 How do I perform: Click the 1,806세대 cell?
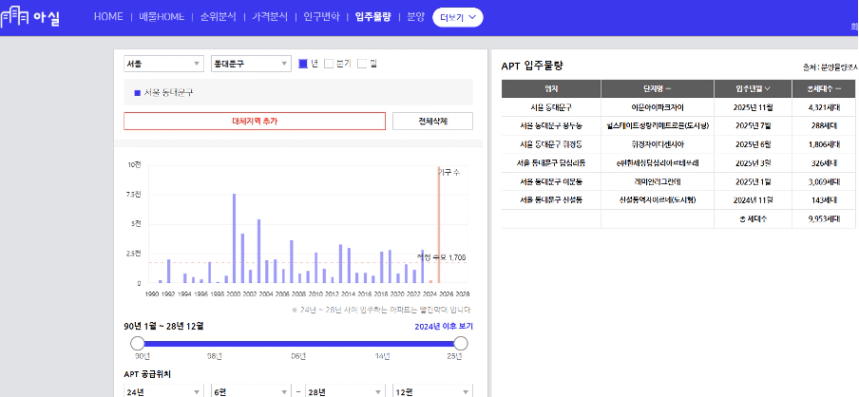(x=823, y=144)
